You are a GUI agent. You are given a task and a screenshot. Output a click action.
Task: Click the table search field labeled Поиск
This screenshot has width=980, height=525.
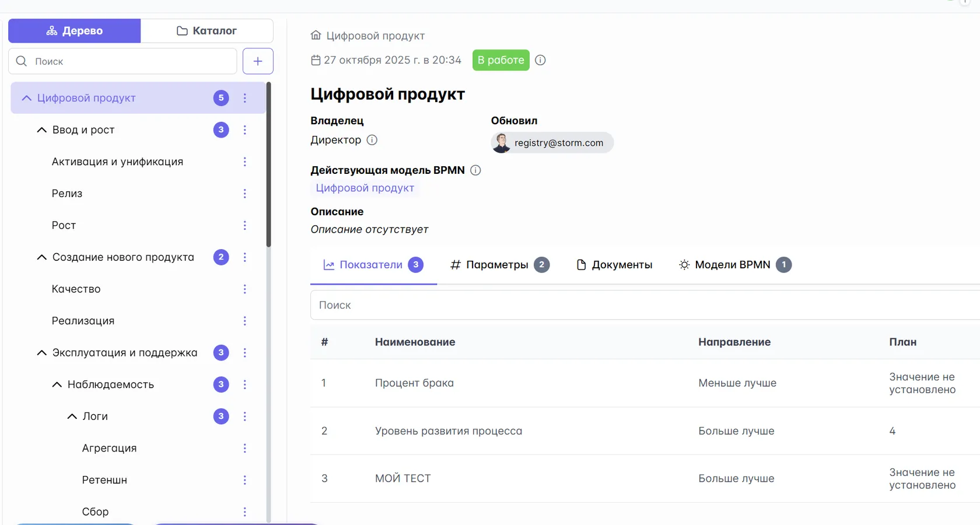408,305
